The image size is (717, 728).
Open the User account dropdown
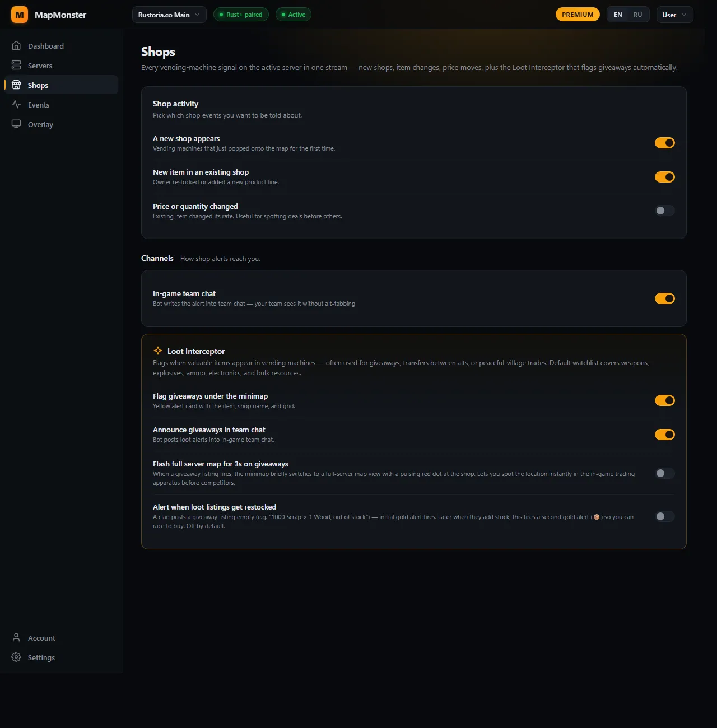[x=674, y=15]
